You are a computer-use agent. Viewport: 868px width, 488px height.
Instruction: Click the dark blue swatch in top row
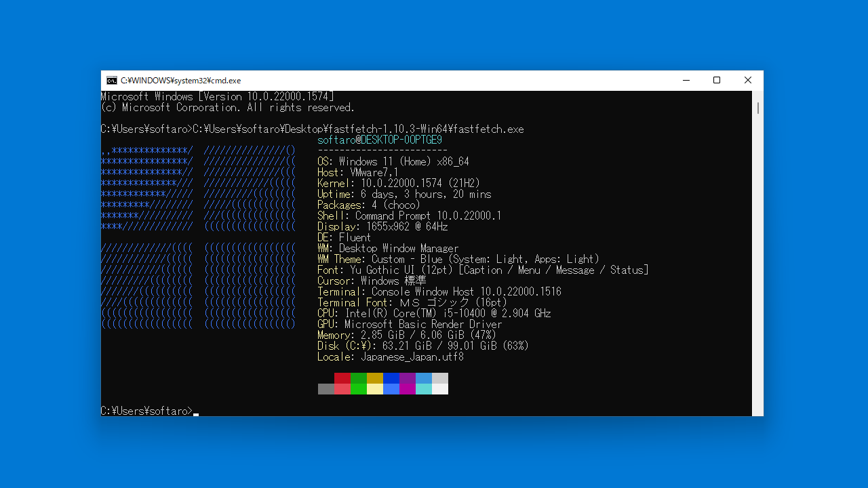[x=391, y=378]
